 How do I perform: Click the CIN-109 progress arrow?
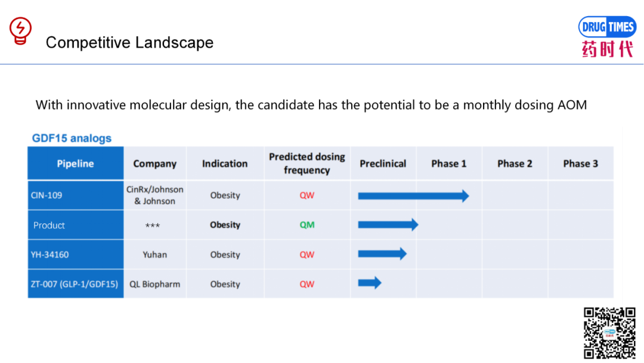pos(413,196)
